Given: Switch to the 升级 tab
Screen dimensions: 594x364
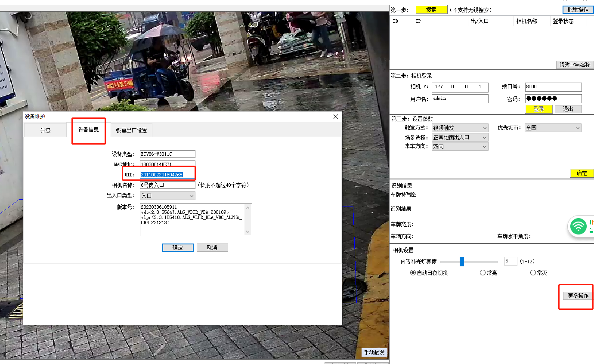Looking at the screenshot, I should [45, 130].
